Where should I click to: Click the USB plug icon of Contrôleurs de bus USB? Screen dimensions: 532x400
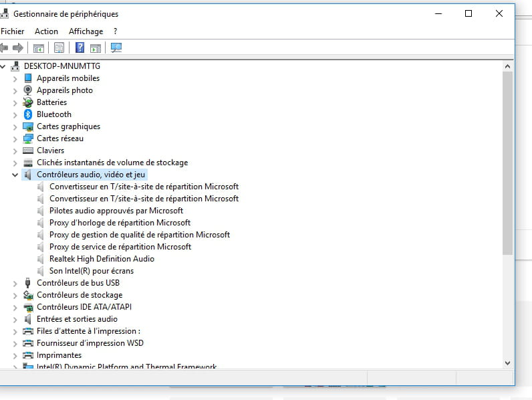(x=28, y=283)
